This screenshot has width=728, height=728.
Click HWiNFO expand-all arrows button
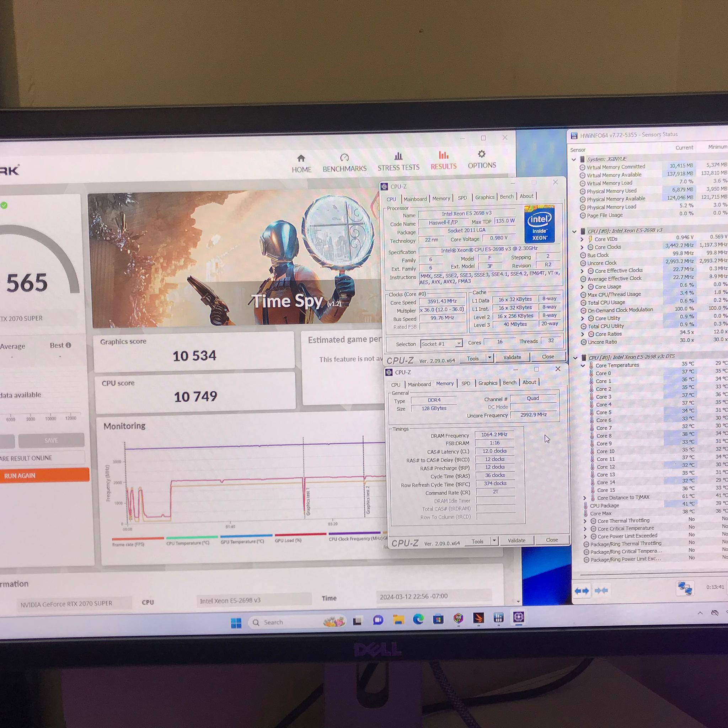pyautogui.click(x=582, y=591)
